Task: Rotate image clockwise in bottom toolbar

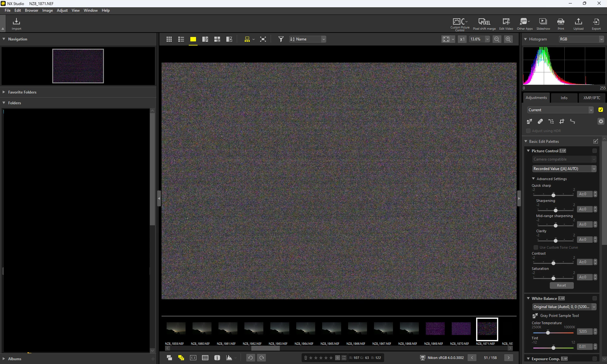Action: [262, 358]
